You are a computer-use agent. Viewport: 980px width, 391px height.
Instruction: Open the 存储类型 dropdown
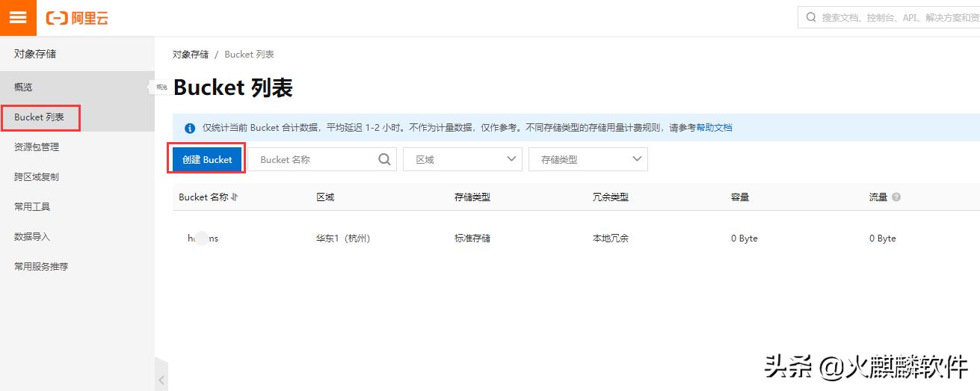pos(588,159)
